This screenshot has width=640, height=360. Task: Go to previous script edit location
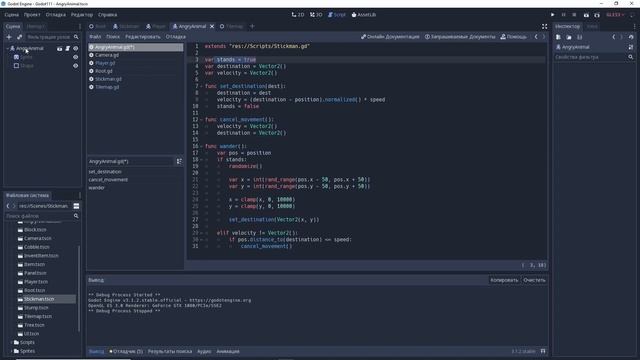tap(536, 37)
